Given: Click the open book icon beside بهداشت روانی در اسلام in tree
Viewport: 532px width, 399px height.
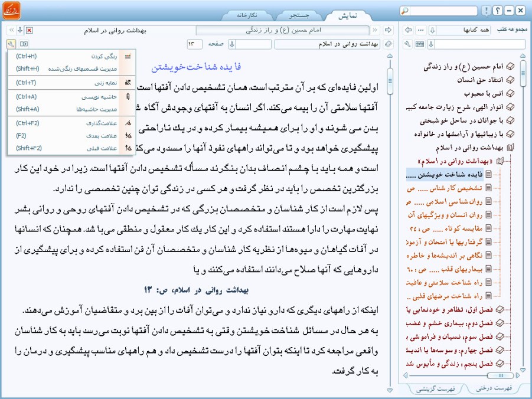Looking at the screenshot, I should (510, 148).
